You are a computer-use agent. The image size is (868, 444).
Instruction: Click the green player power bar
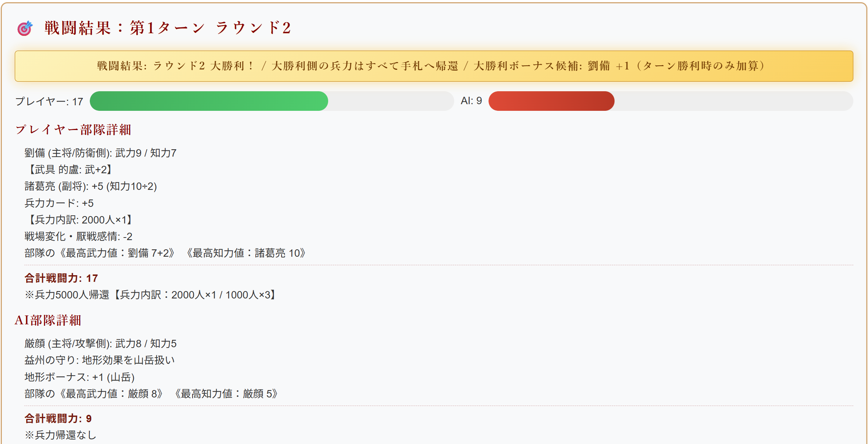point(209,101)
